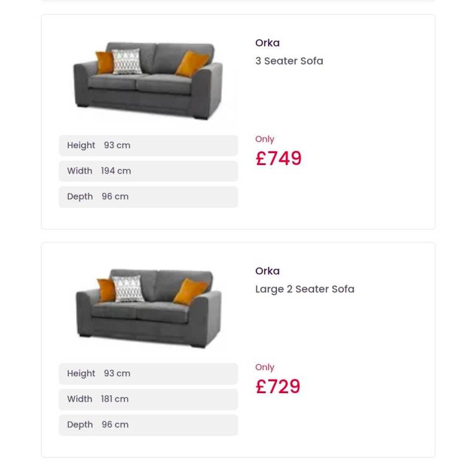
Task: Open the Orka Large 2 Seater Sofa image
Action: tap(148, 307)
